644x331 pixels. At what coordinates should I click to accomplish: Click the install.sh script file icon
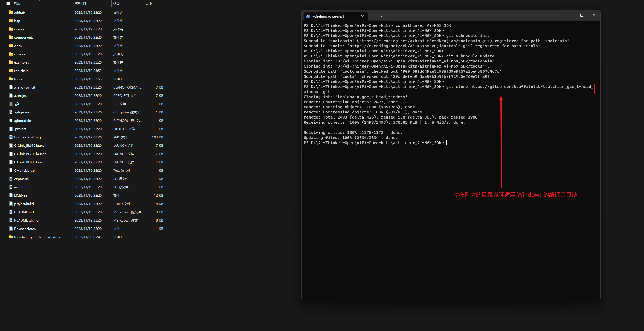tap(11, 187)
